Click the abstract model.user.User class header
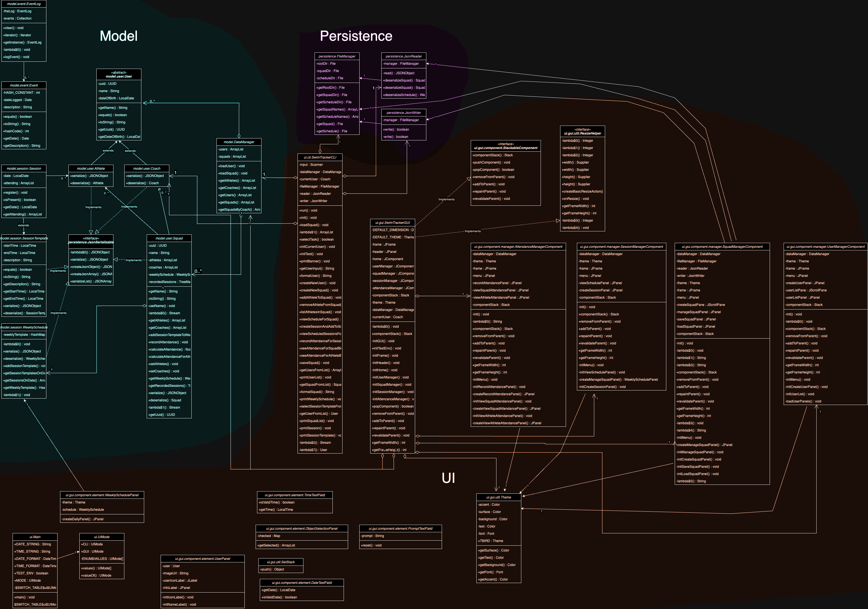This screenshot has width=868, height=609. (119, 75)
